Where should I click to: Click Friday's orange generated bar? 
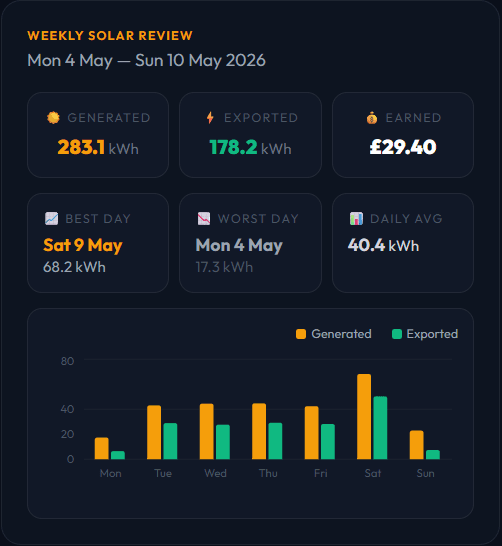[312, 432]
